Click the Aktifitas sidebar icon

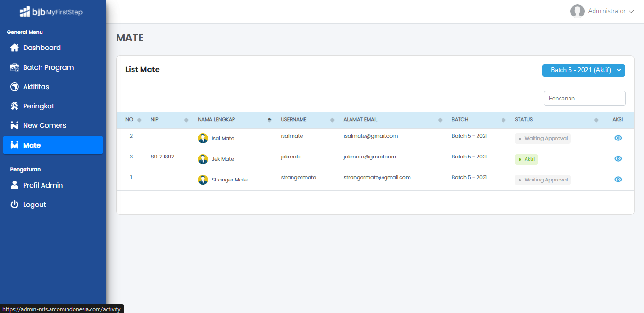(15, 87)
